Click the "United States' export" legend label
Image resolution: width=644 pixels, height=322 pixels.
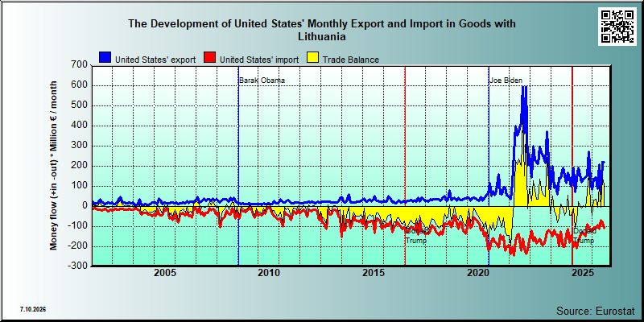pos(155,60)
